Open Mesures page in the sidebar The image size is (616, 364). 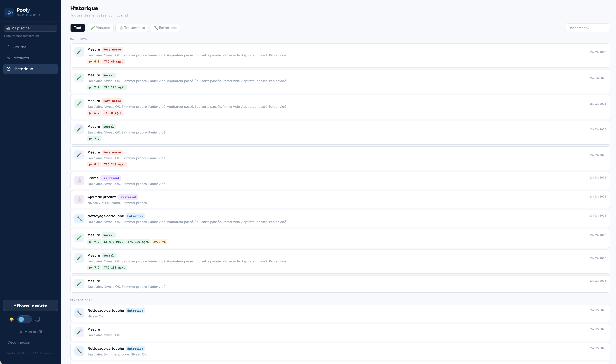tap(21, 58)
